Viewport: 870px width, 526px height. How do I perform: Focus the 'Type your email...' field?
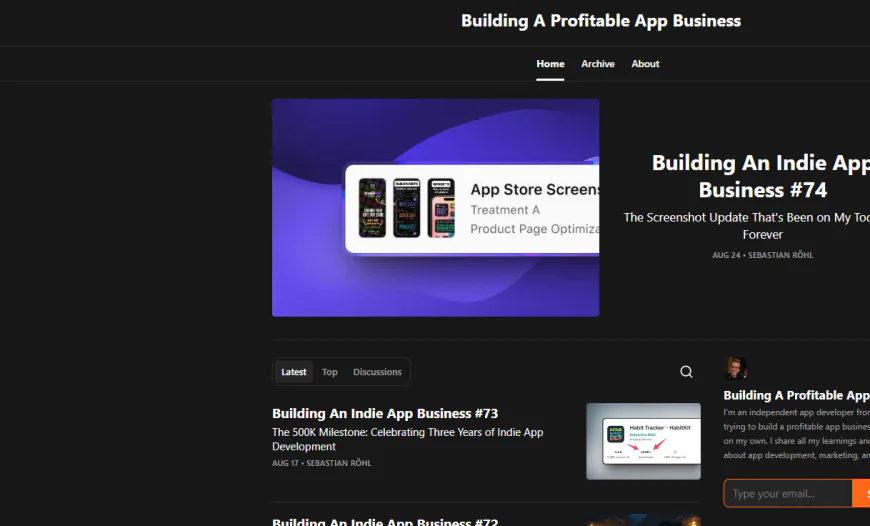(x=788, y=493)
